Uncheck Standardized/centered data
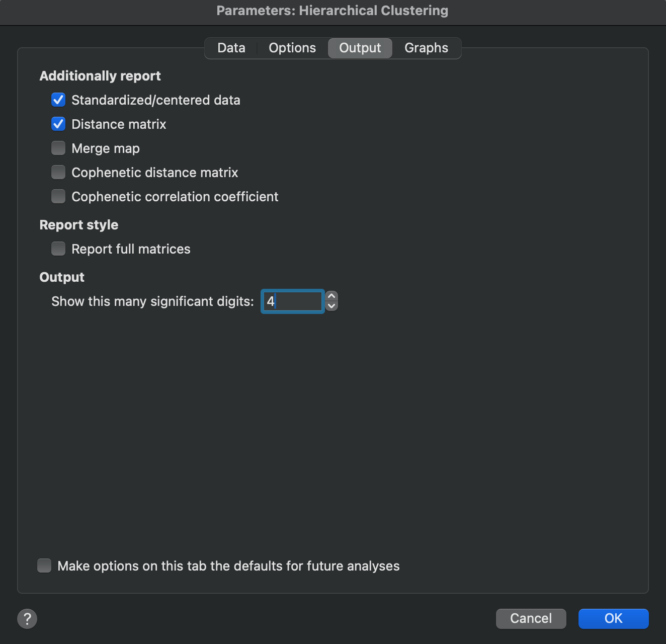This screenshot has width=666, height=644. (58, 100)
